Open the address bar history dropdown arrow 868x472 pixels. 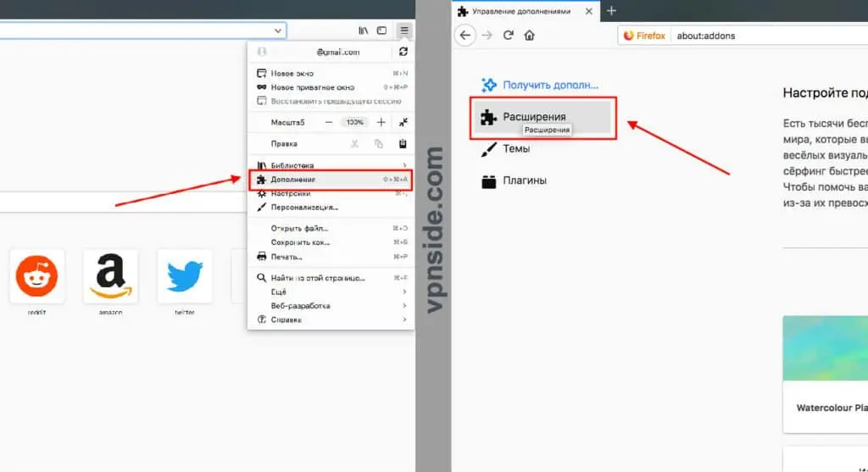[x=279, y=31]
